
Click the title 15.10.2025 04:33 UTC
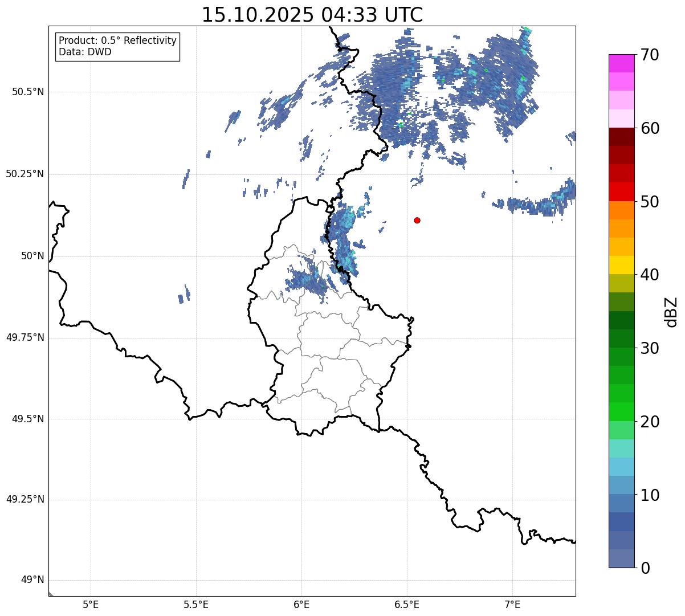tap(312, 15)
